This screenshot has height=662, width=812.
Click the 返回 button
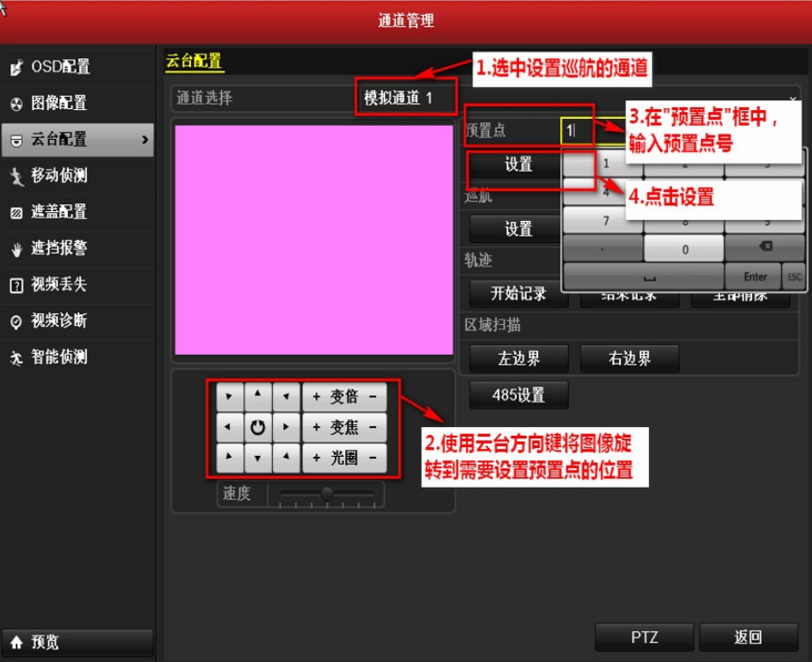748,636
